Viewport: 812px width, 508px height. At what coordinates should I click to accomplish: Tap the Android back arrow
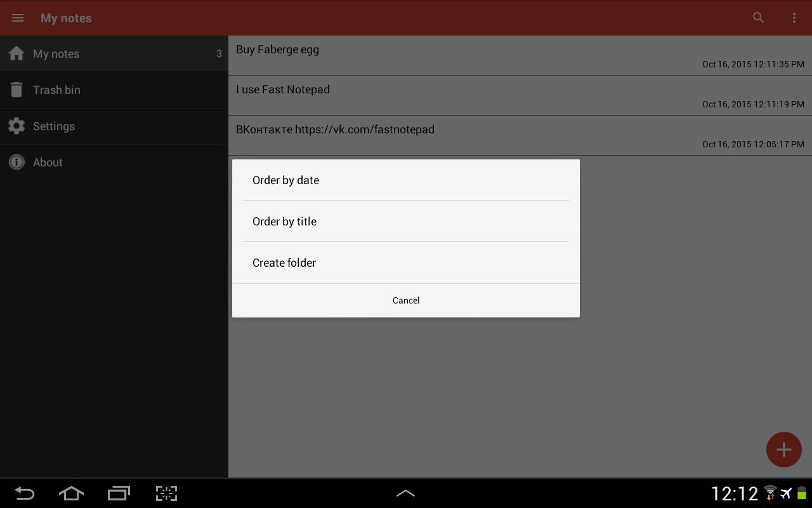coord(24,493)
